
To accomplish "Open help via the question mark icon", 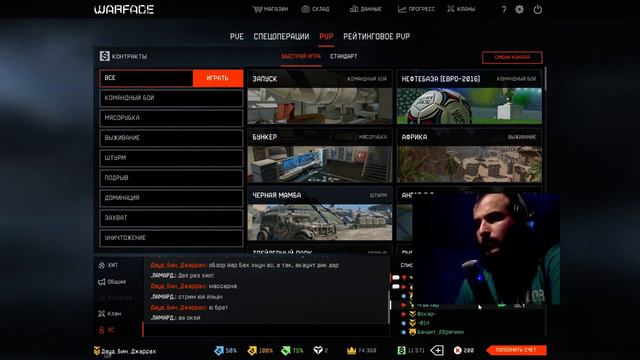I will (504, 9).
